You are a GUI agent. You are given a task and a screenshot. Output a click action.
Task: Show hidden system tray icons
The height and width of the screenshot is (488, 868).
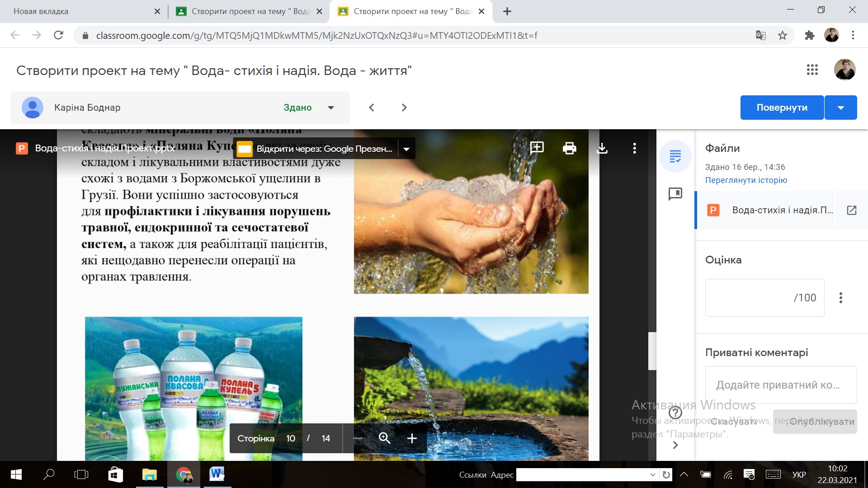[x=684, y=474]
